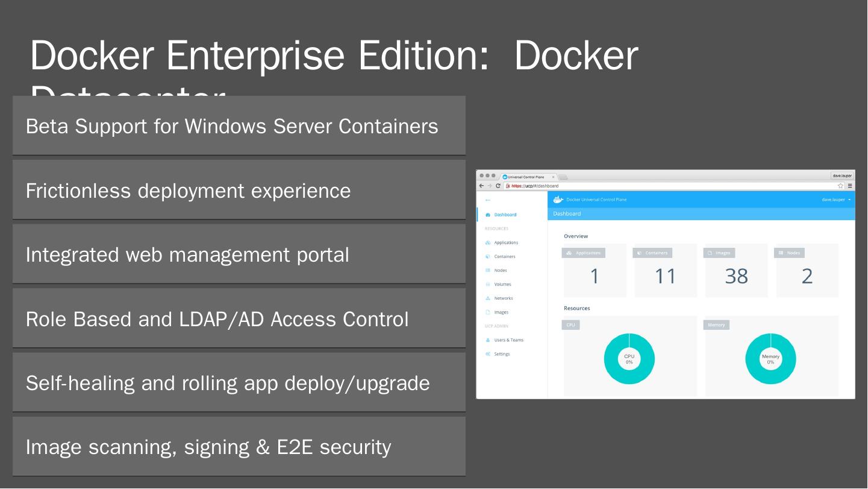This screenshot has width=868, height=489.
Task: Click 'Docker Universal Control Plane' header title
Action: pyautogui.click(x=596, y=200)
